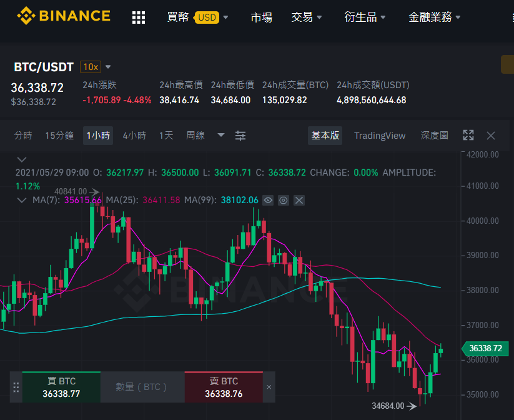Screen dimensions: 514x420
Task: Open 買幣 USD currency dropdown
Action: (x=197, y=17)
